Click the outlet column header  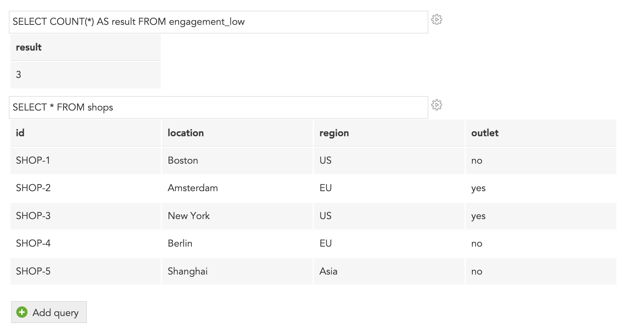[541, 133]
